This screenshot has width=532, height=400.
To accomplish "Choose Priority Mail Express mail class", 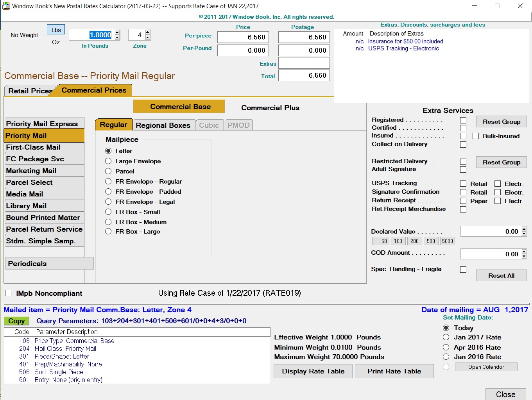I will click(x=44, y=123).
